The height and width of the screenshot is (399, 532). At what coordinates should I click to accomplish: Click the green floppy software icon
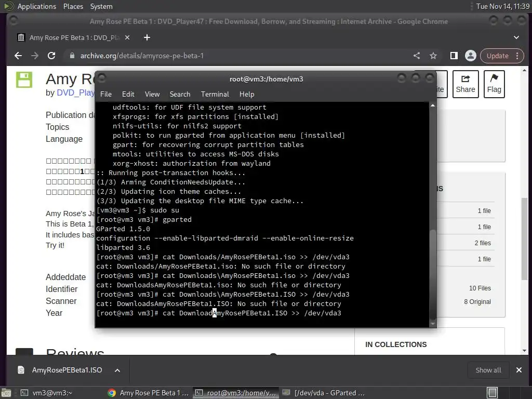click(24, 79)
